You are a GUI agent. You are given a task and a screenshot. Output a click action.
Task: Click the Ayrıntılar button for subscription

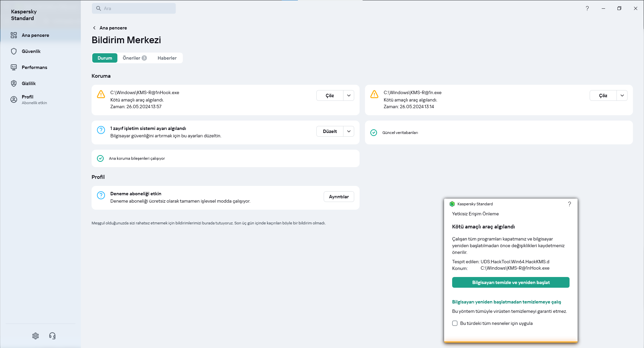click(339, 197)
